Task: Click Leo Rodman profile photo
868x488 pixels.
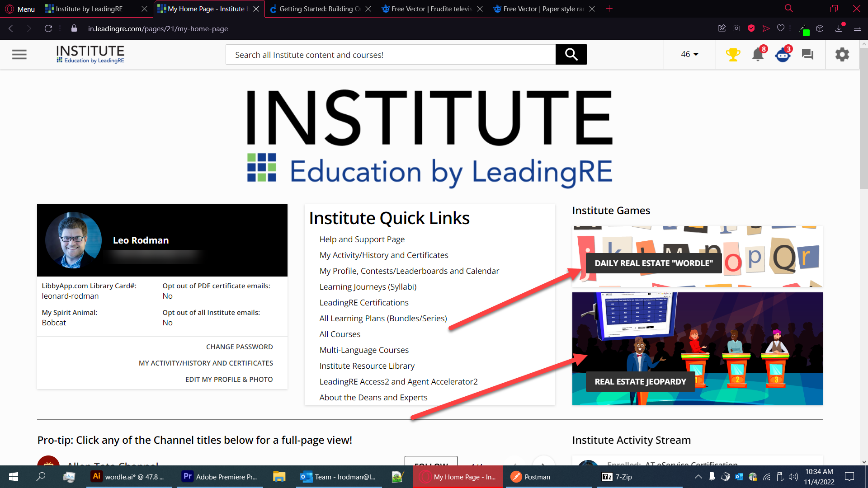Action: [x=74, y=240]
